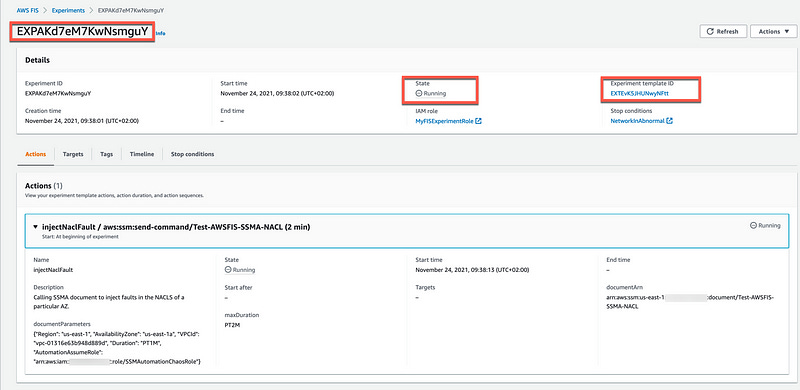Select the Experiment ID value EXPAKd7eM7KwNsmguY in Details

tap(58, 93)
